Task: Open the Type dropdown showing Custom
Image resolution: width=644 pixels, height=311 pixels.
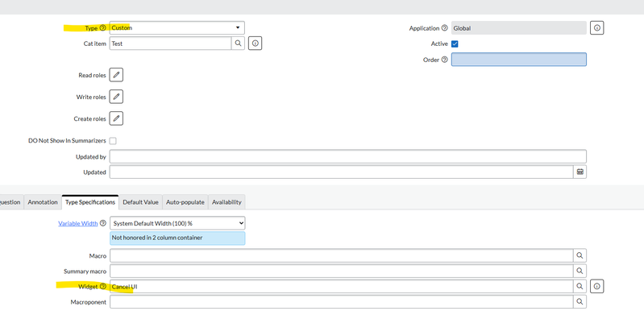Action: coord(177,28)
